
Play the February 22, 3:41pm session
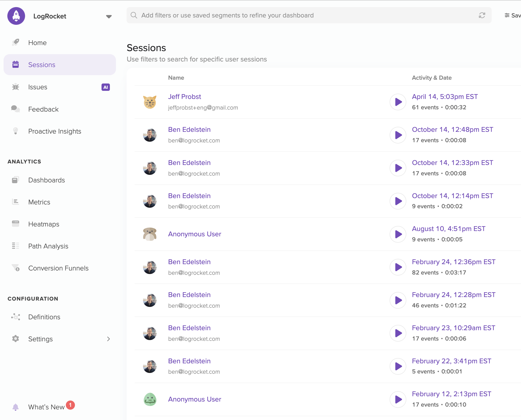398,366
